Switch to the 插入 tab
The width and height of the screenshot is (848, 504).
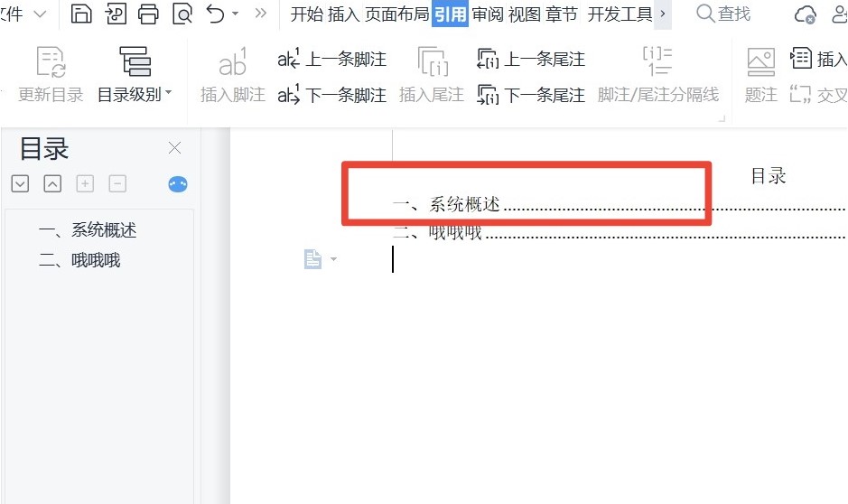point(343,14)
